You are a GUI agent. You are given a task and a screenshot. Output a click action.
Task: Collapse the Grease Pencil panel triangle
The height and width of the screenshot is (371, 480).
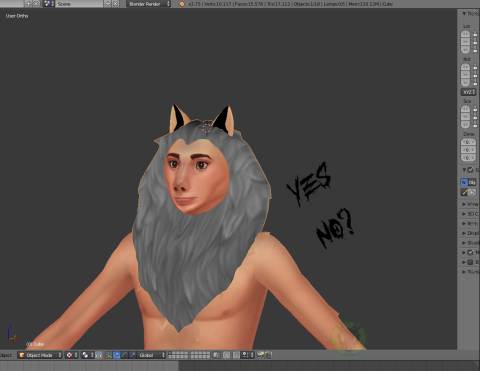point(464,170)
